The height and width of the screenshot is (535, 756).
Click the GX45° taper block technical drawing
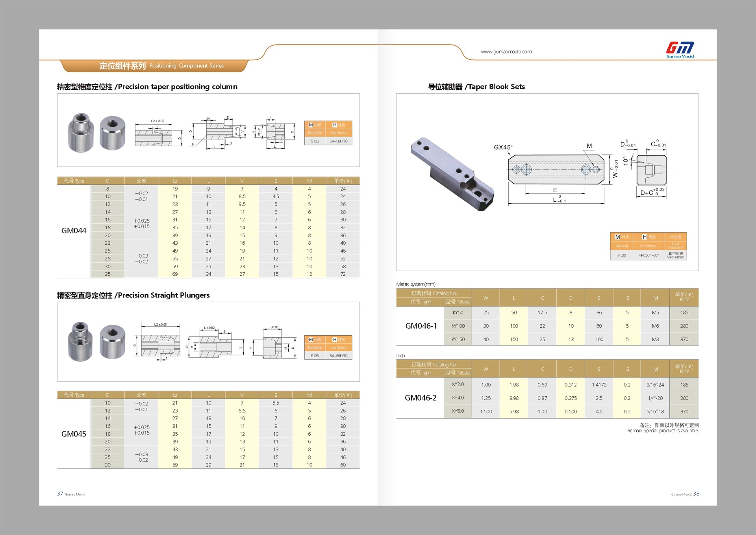(556, 170)
